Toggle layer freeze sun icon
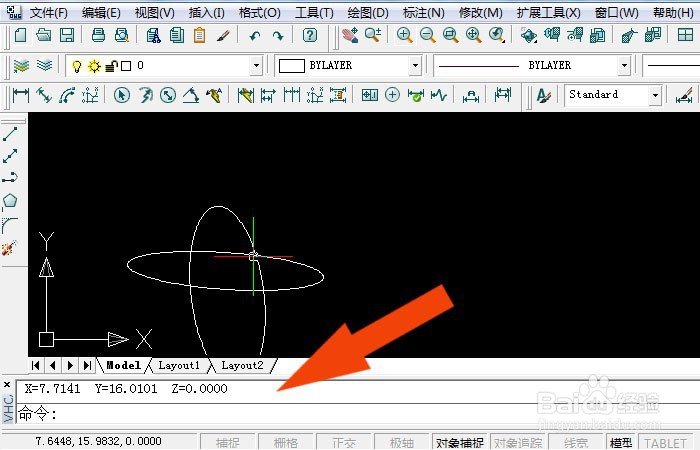This screenshot has height=450, width=700. point(94,67)
